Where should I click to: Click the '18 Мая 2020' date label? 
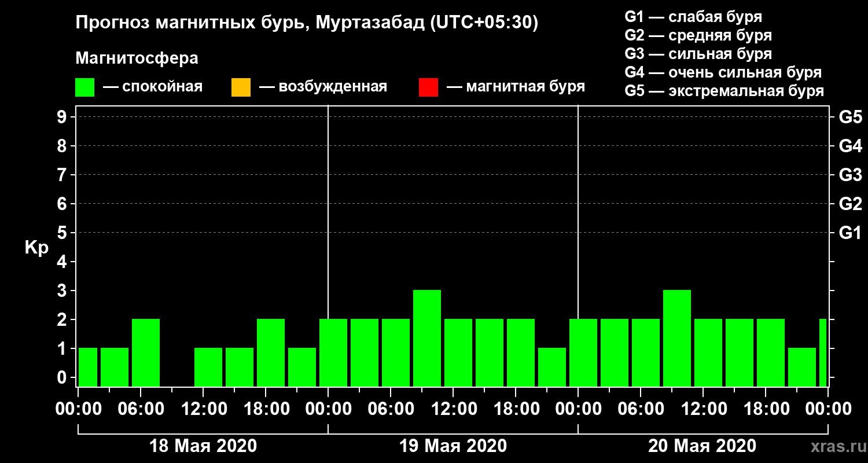pos(203,446)
